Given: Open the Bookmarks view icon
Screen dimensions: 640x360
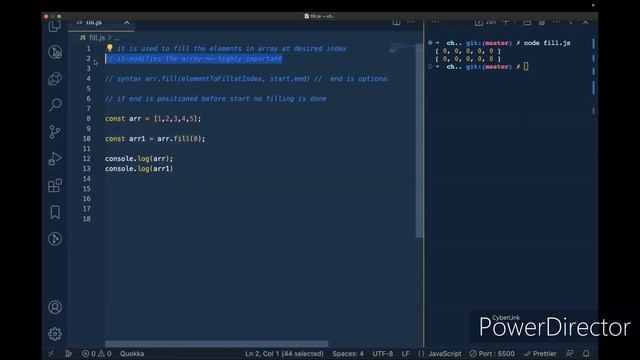Looking at the screenshot, I should (55, 212).
